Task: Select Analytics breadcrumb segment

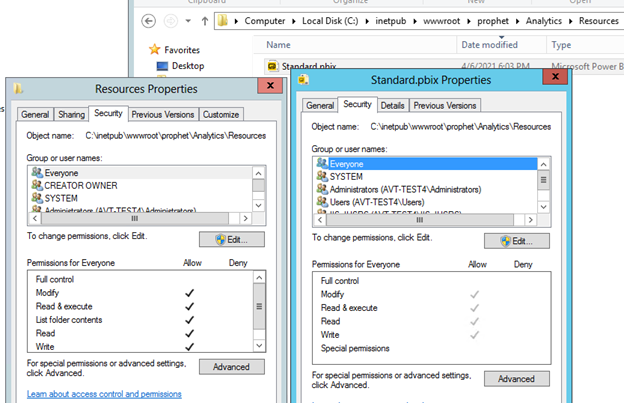Action: click(x=544, y=21)
